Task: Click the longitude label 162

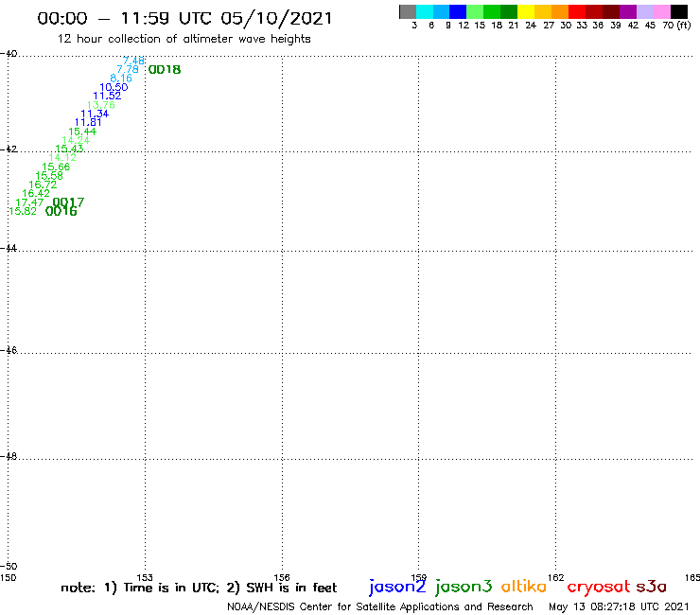Action: pos(556,577)
